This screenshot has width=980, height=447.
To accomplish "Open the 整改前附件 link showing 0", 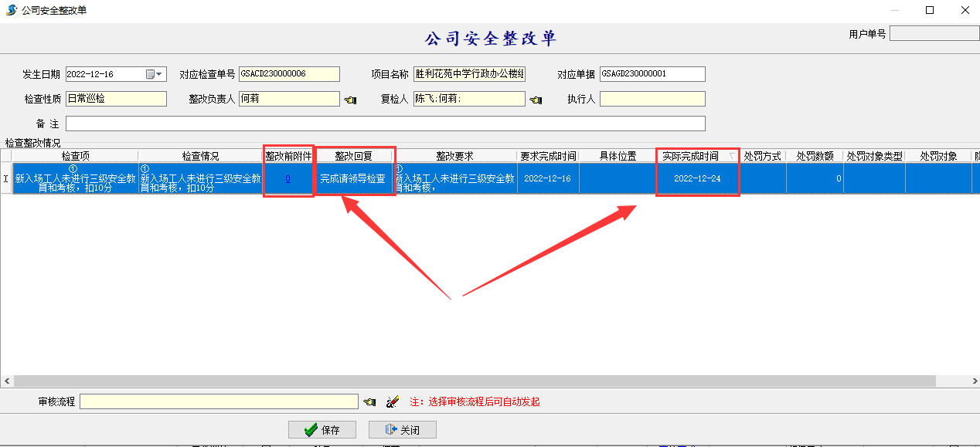I will [x=288, y=178].
